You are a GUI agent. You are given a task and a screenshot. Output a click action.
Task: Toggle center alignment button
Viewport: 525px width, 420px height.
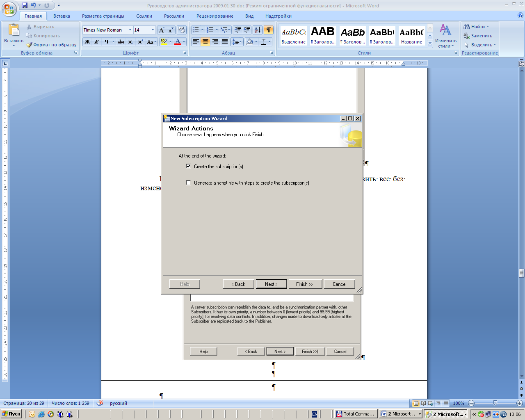coord(205,42)
